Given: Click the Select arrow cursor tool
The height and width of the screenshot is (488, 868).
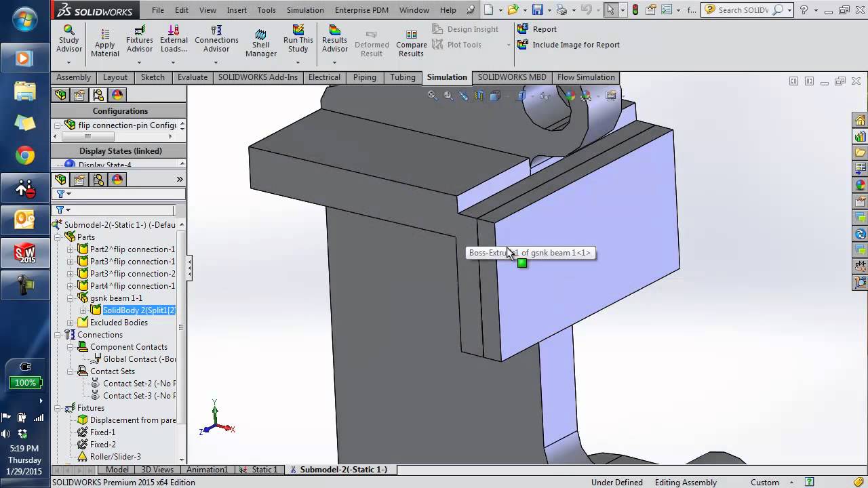Looking at the screenshot, I should [611, 9].
